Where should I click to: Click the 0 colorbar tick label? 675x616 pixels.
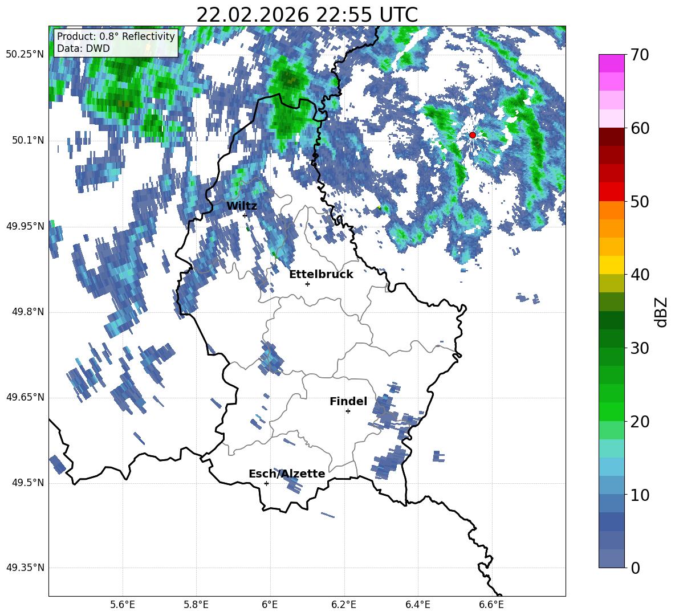(635, 568)
